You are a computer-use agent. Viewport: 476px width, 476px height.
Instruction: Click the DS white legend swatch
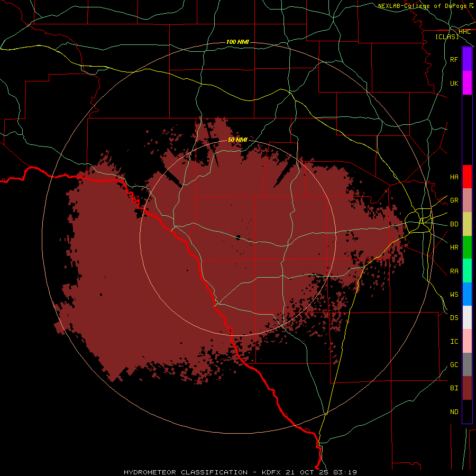467,317
